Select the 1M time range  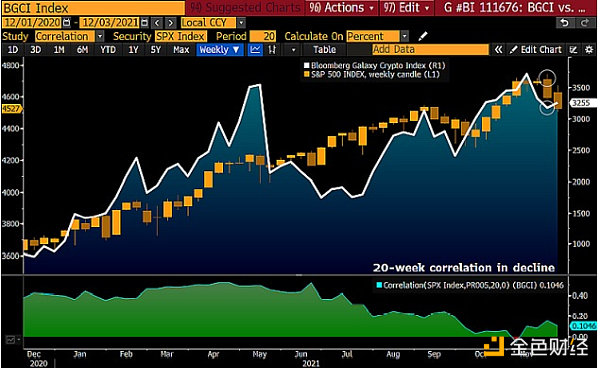pyautogui.click(x=59, y=50)
